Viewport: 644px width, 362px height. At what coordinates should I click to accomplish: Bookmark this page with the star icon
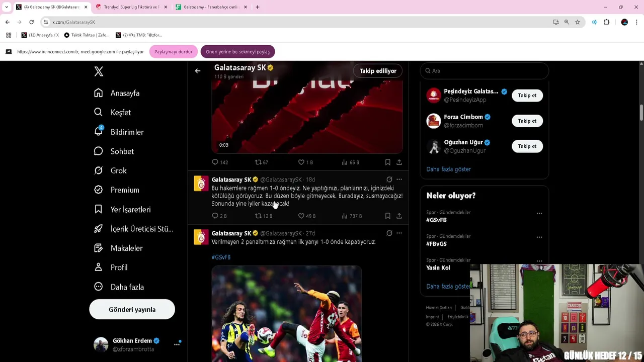point(578,22)
